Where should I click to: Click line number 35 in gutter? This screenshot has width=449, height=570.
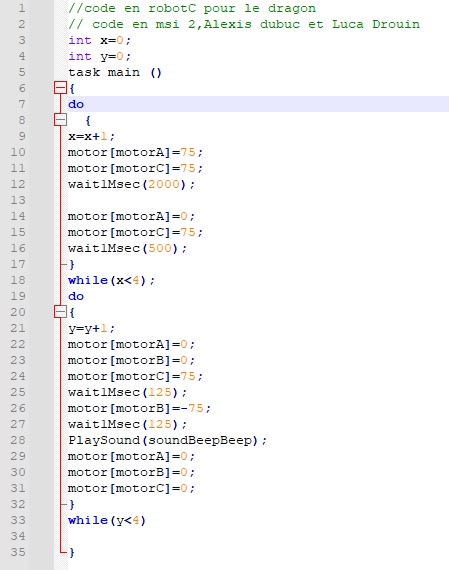click(18, 552)
